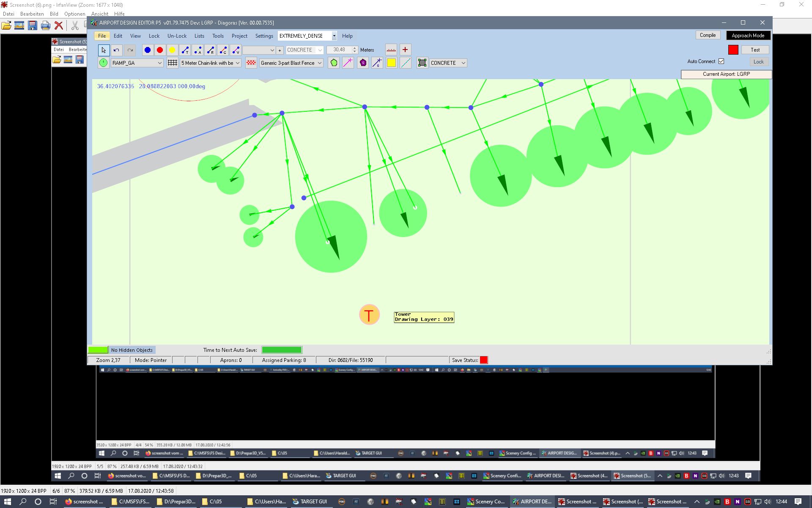The image size is (812, 508).
Task: Click the green parking spot circle icon
Action: pyautogui.click(x=104, y=63)
